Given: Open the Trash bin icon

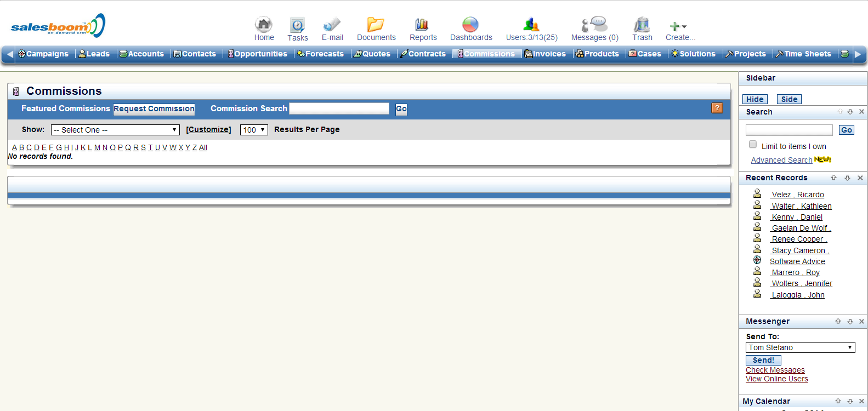Looking at the screenshot, I should [642, 25].
